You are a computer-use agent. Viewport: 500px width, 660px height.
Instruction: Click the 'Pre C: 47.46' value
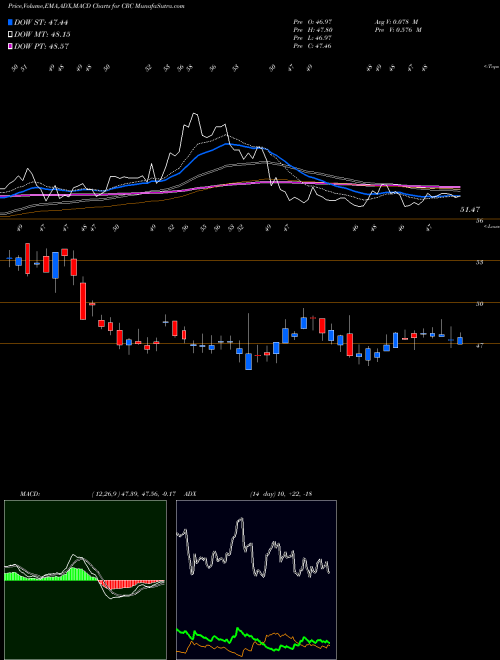point(313,46)
